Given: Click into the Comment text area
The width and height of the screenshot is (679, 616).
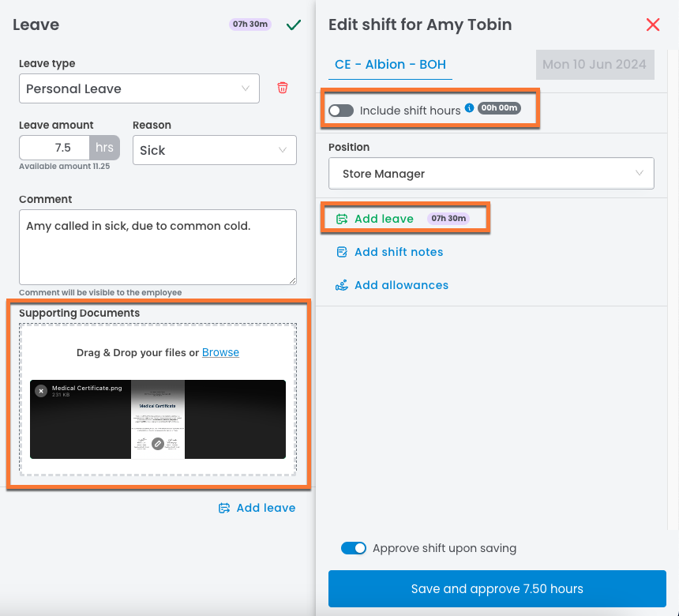Looking at the screenshot, I should 157,246.
